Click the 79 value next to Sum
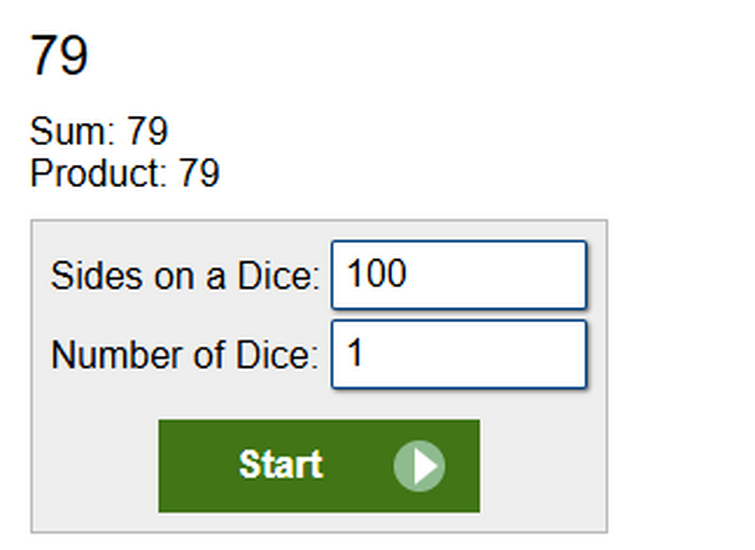 [147, 131]
